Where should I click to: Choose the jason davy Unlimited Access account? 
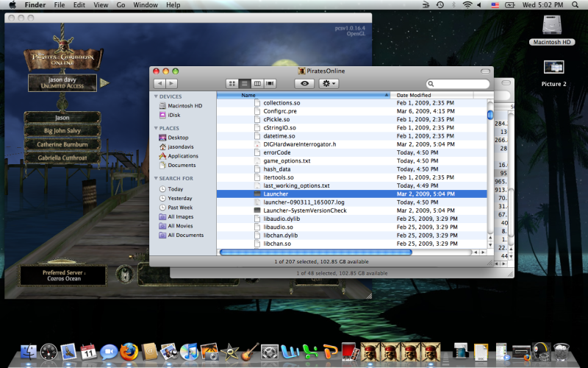[62, 82]
